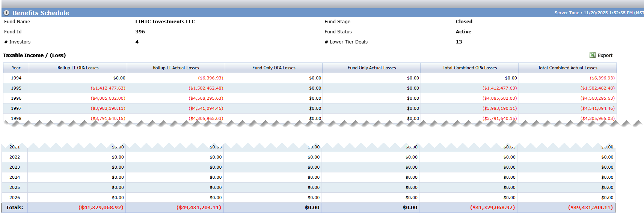Screen dimensions: 644x214
Task: Click the # Lower Tier Deals label
Action: coord(346,42)
